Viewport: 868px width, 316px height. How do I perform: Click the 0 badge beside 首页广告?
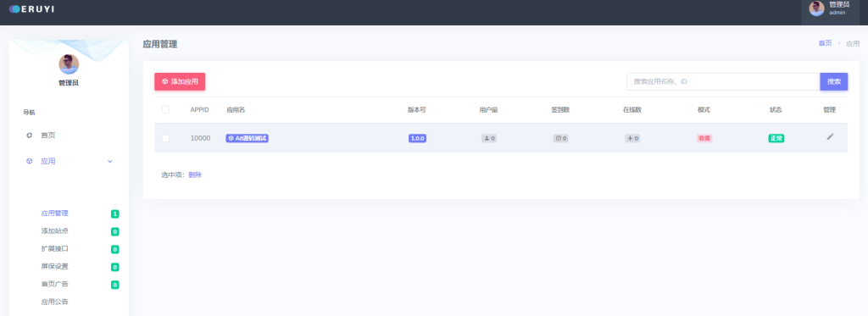(114, 285)
